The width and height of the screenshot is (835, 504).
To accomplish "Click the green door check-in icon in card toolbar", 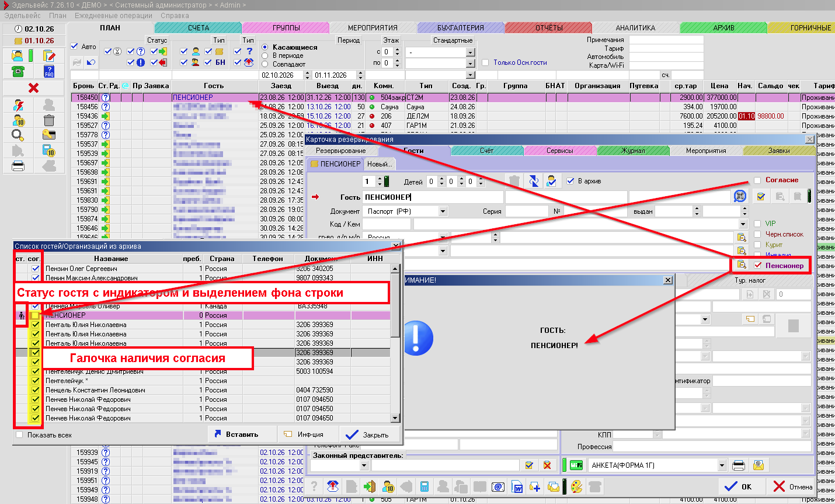I will pos(370,486).
